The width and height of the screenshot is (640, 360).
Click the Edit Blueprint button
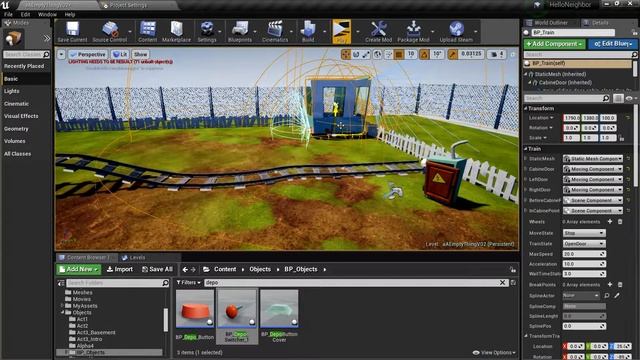point(613,44)
